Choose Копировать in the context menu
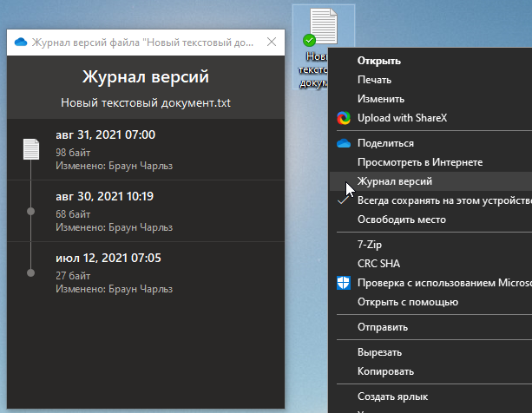Viewport: 532px width, 413px height. point(430,371)
